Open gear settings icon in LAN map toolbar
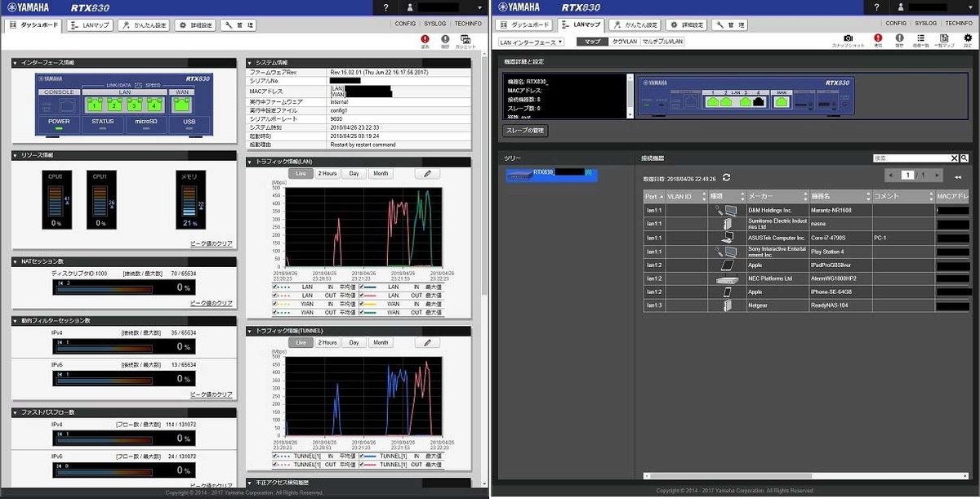980x499 pixels. (968, 38)
